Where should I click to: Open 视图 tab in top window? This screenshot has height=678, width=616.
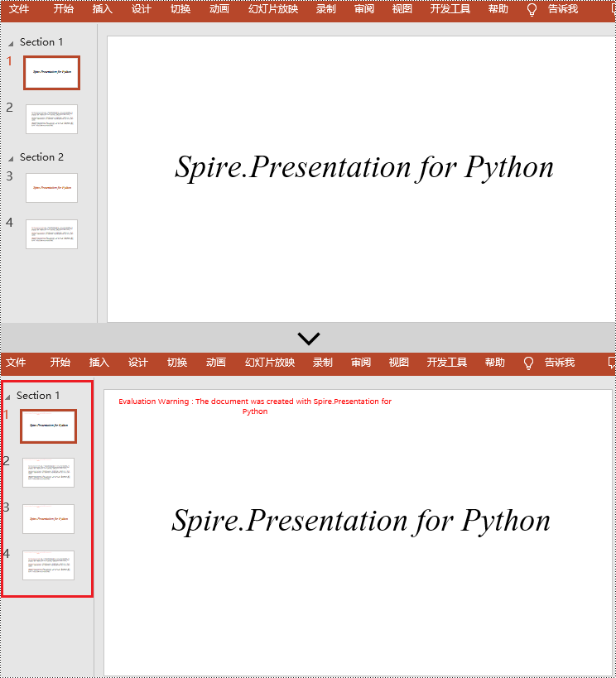402,8
